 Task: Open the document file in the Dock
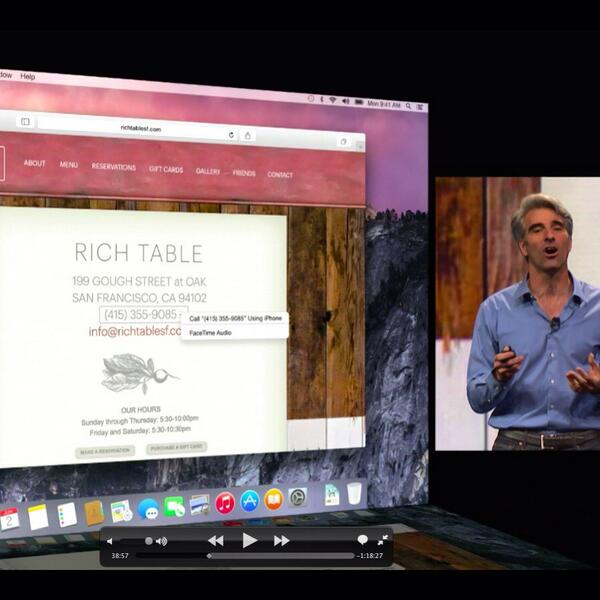pyautogui.click(x=332, y=495)
